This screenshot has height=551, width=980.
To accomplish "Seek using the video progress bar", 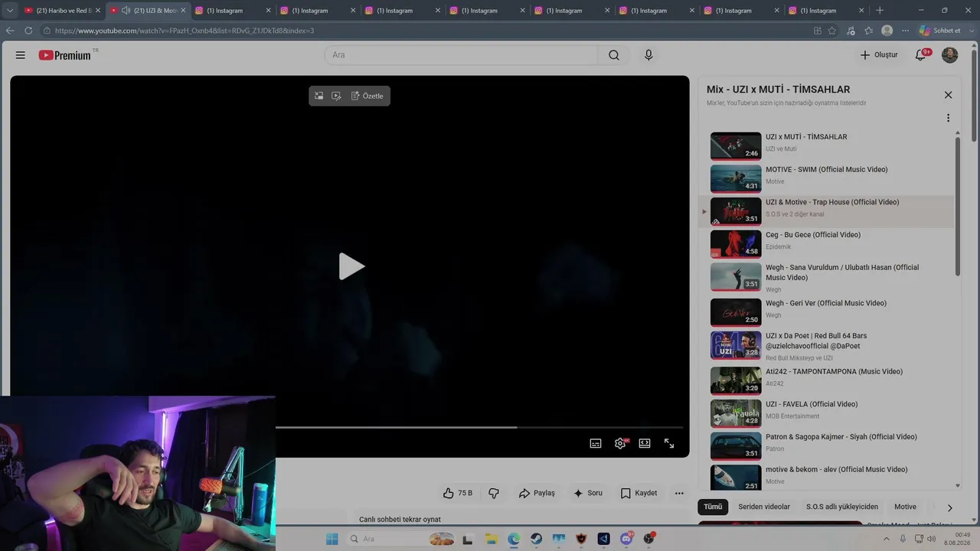I will tap(479, 427).
